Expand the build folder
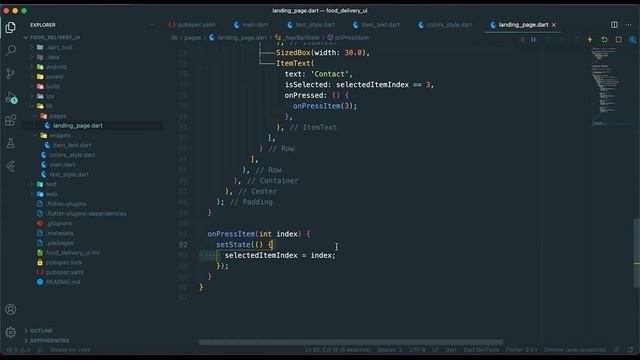 click(53, 87)
